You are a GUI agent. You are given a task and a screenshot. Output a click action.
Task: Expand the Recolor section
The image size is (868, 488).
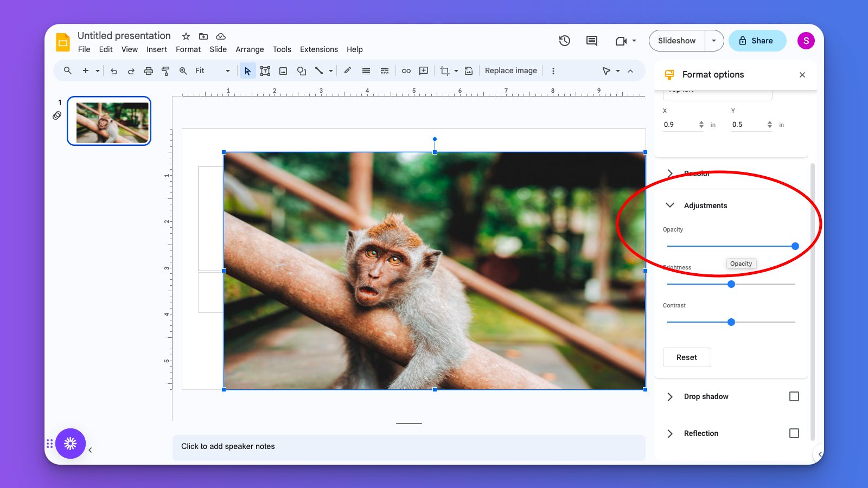671,174
